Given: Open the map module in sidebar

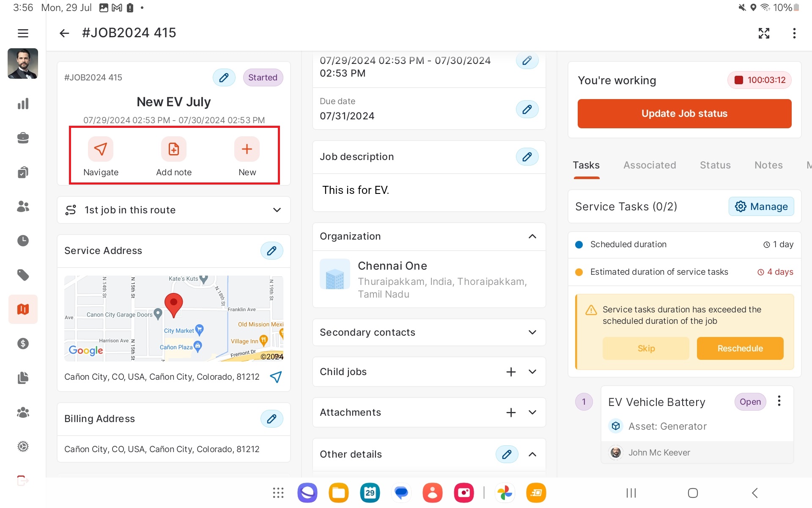Looking at the screenshot, I should pos(23,309).
